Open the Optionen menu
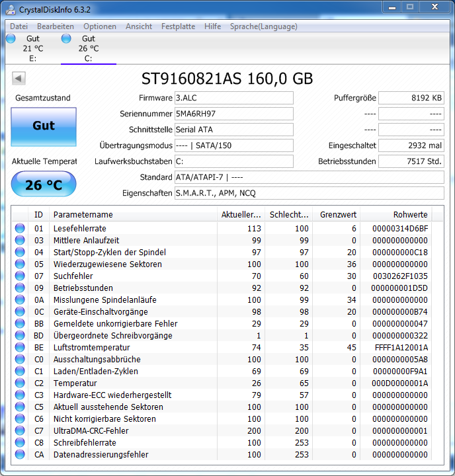This screenshot has width=455, height=476. tap(100, 26)
